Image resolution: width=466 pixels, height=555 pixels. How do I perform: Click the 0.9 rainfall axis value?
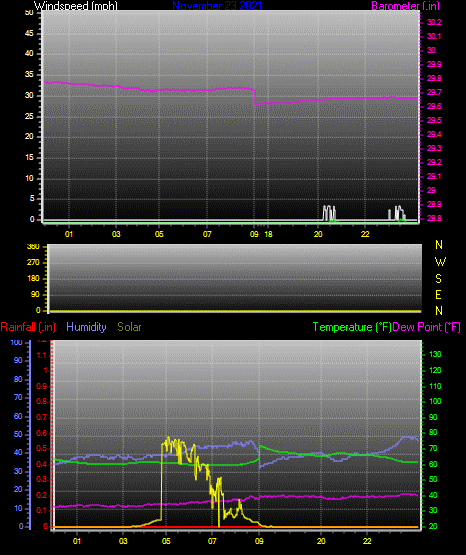(42, 386)
